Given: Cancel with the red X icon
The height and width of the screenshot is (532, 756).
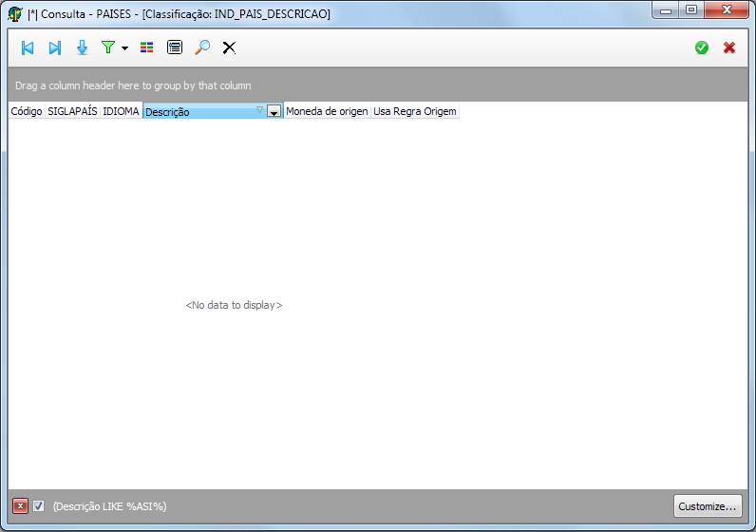Looking at the screenshot, I should click(x=729, y=47).
